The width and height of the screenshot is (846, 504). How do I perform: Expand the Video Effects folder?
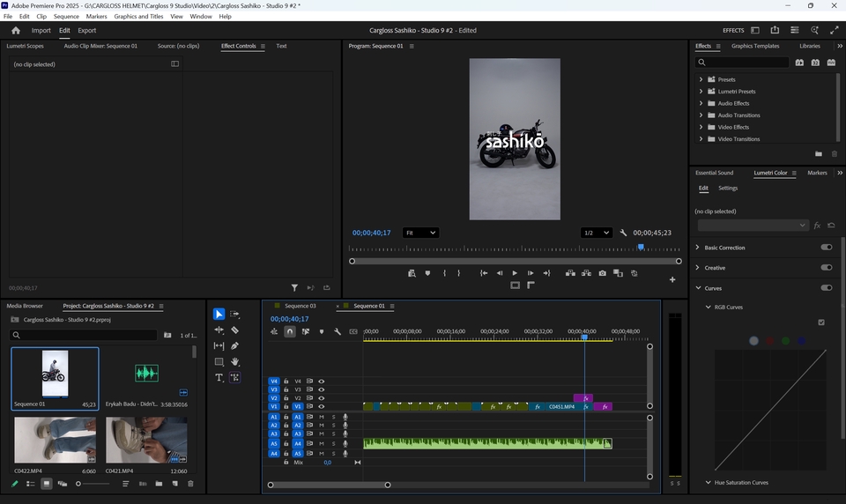pos(701,127)
